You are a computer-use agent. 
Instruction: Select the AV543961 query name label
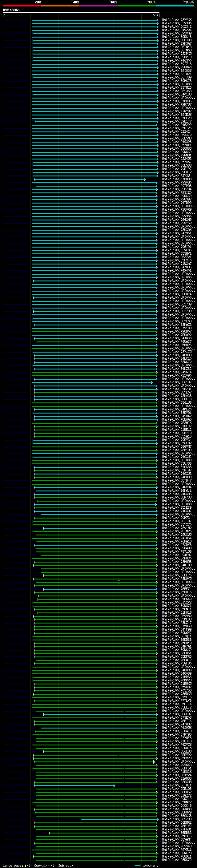11,10
